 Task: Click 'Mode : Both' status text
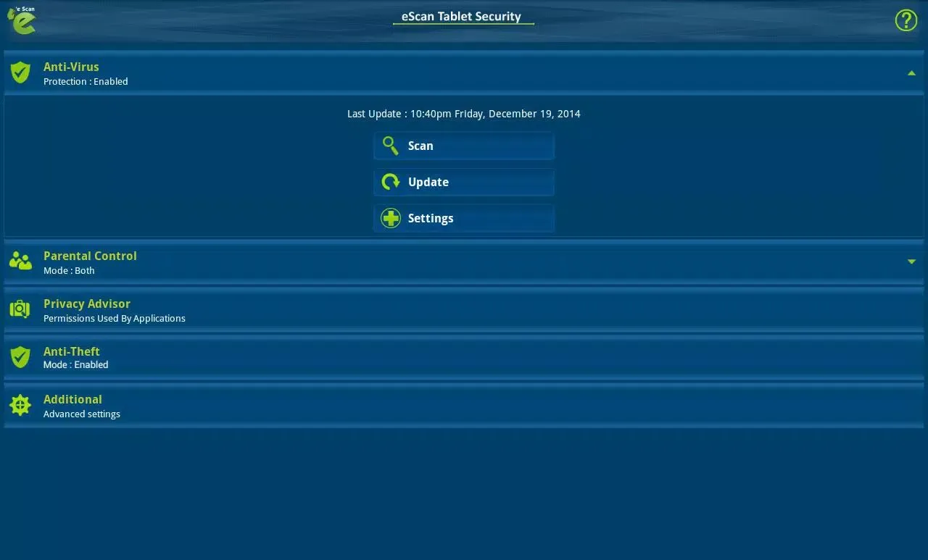pyautogui.click(x=69, y=271)
